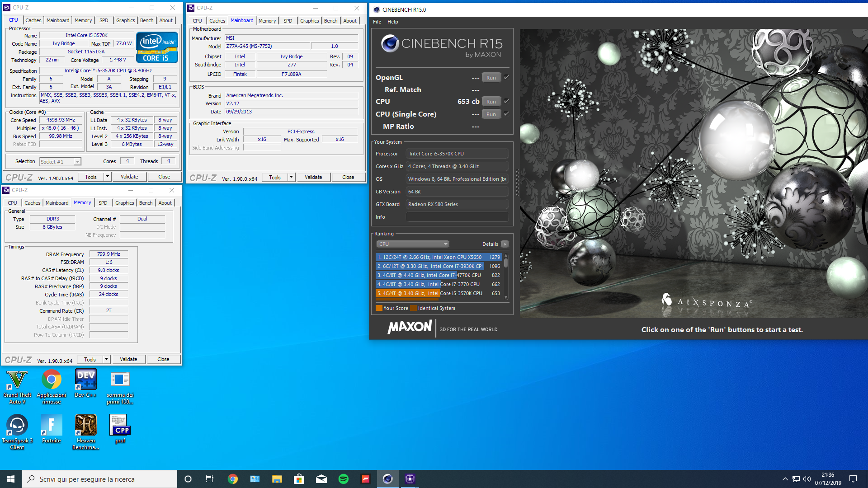Open Cinebench File menu

[377, 22]
